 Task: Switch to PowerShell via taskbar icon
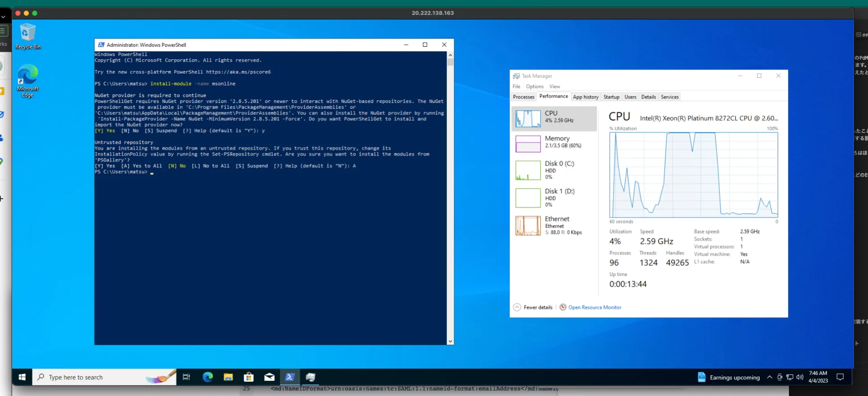coord(290,377)
